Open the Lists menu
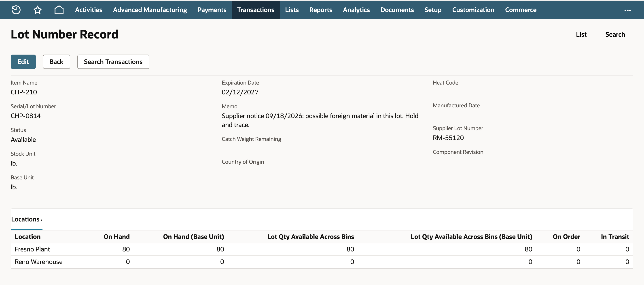This screenshot has height=285, width=644. click(x=292, y=10)
